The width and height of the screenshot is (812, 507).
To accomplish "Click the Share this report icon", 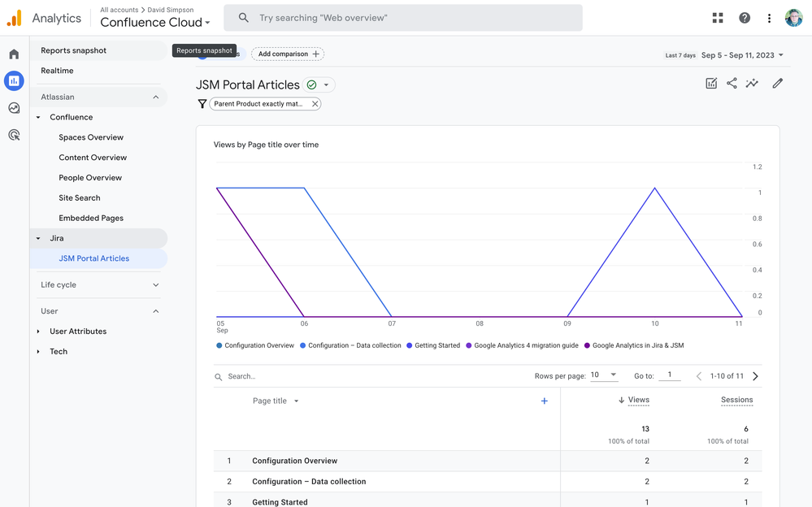I will 732,83.
